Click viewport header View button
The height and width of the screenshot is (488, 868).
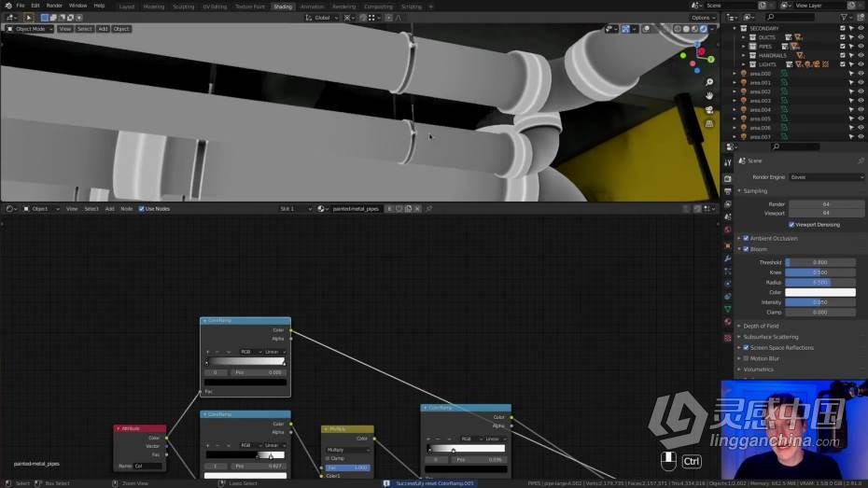click(65, 29)
